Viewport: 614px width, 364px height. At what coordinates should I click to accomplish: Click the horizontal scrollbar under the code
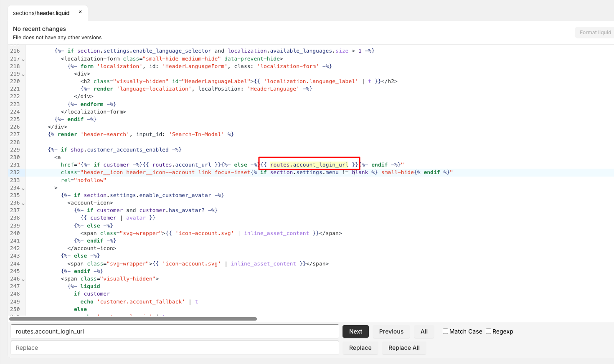pyautogui.click(x=133, y=319)
